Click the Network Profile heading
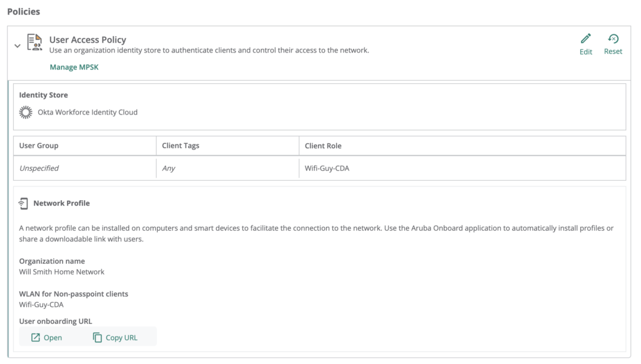Viewport: 641px width, 364px height. (61, 203)
